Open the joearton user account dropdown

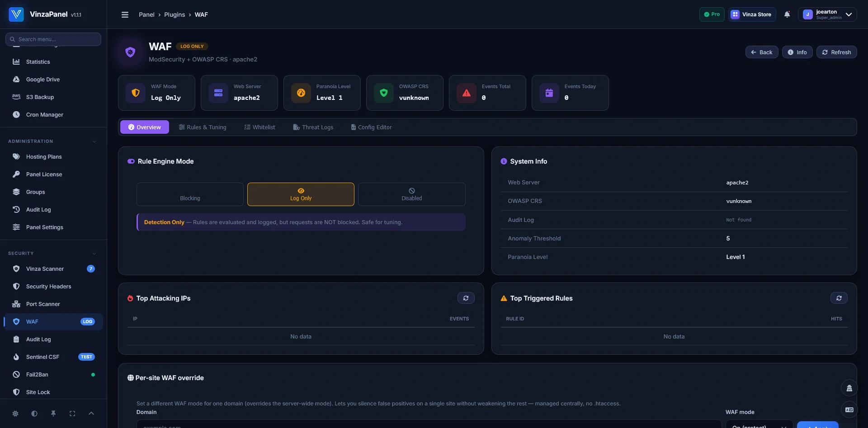tap(827, 14)
